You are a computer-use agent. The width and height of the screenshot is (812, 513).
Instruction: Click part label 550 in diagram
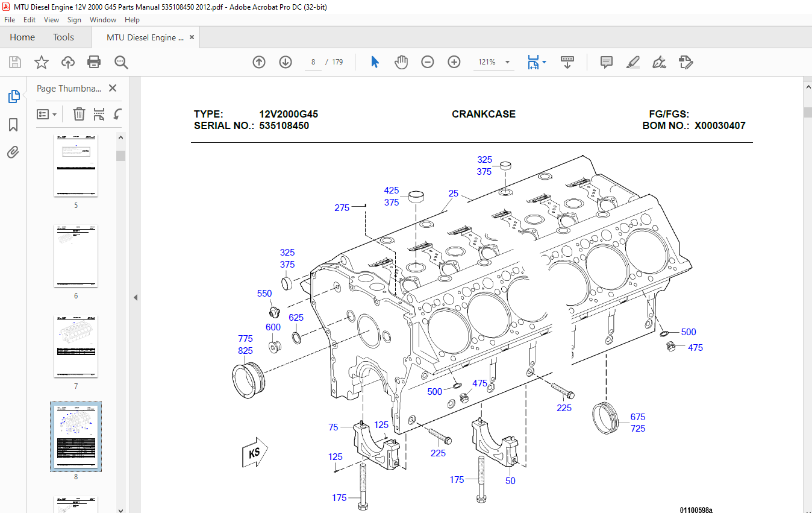tap(264, 294)
